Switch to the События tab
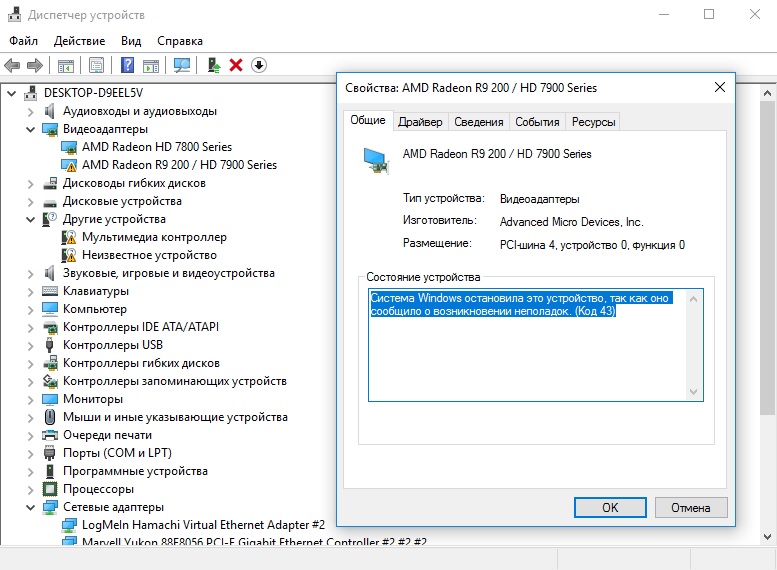Image resolution: width=777 pixels, height=570 pixels. click(x=537, y=122)
